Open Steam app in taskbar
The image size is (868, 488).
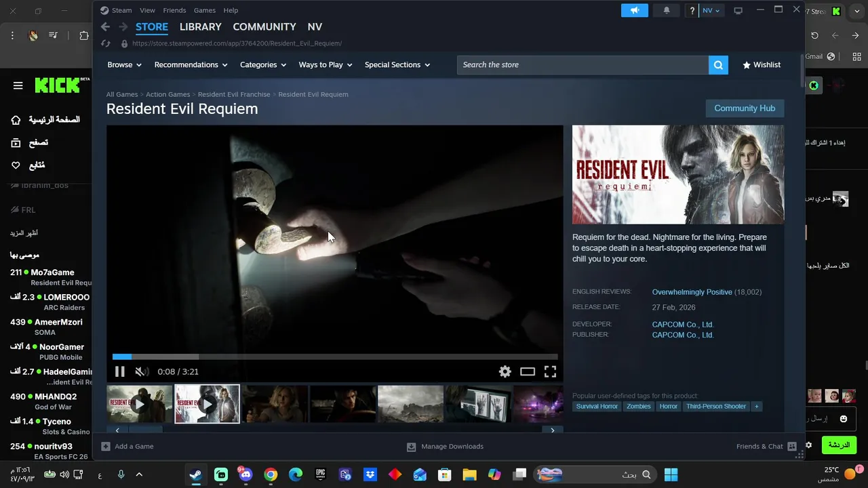click(196, 474)
